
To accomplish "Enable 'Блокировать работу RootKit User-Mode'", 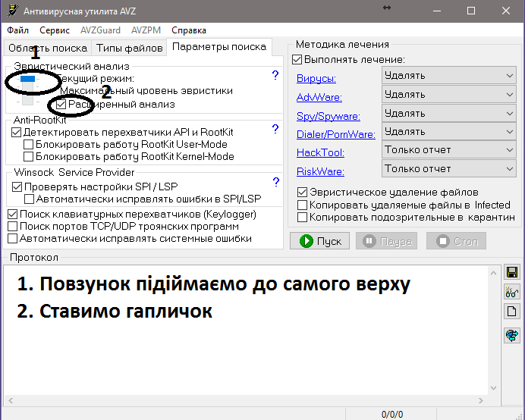I will tap(29, 144).
